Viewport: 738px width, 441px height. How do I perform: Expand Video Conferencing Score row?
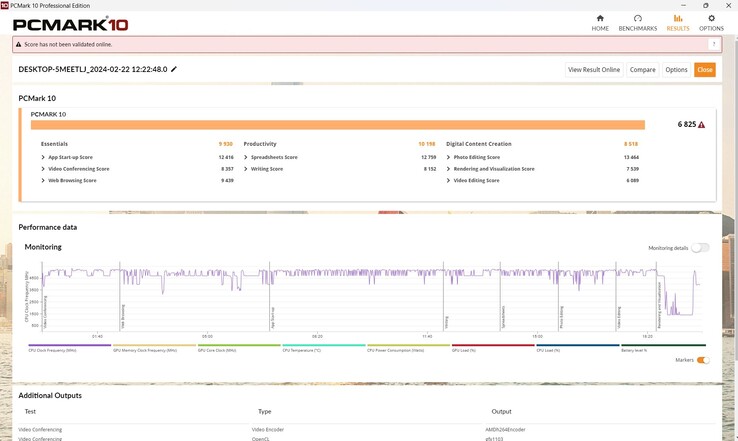43,169
